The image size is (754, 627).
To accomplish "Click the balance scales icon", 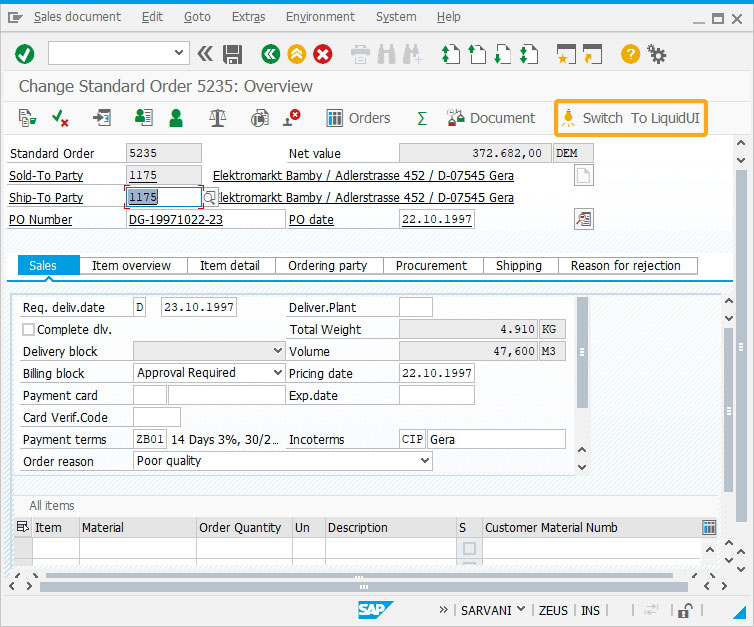I will point(217,118).
